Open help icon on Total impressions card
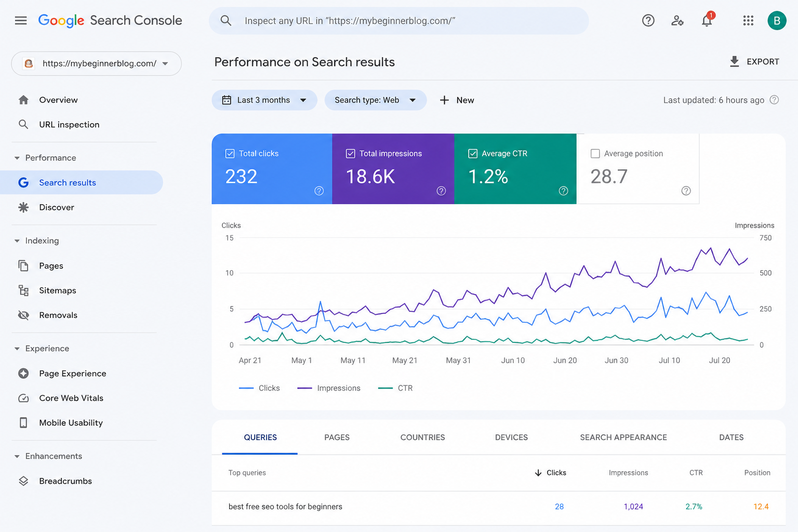 tap(441, 191)
